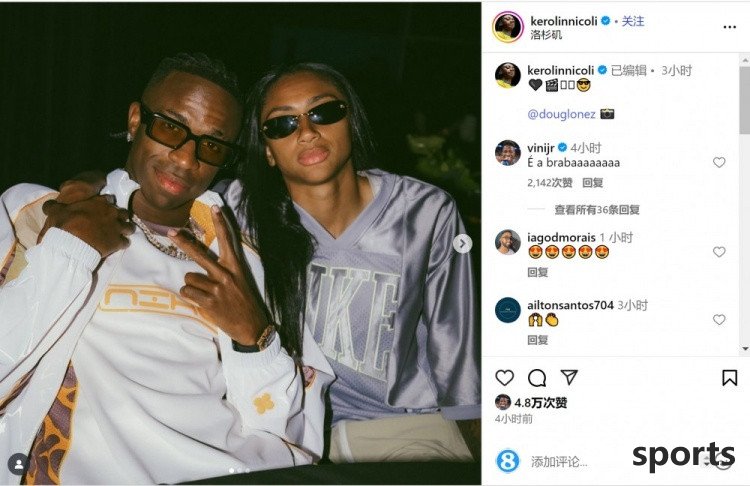Open kerolinnicoli profile picture in header
Image resolution: width=750 pixels, height=486 pixels.
[507, 27]
